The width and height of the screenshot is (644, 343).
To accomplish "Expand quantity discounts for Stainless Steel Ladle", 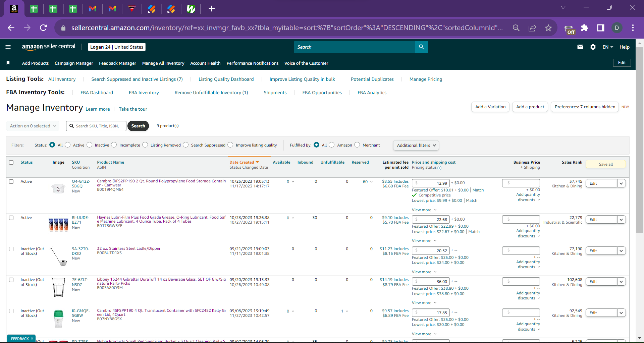I will (528, 265).
